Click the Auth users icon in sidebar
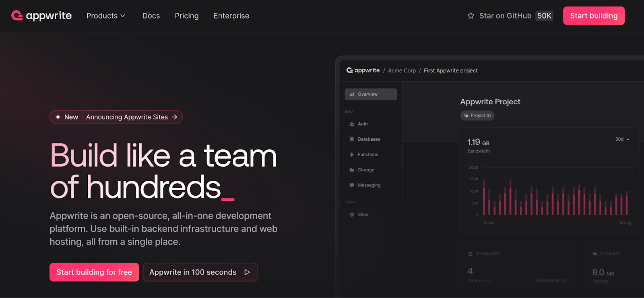Viewport: 644px width, 298px height. tap(352, 124)
